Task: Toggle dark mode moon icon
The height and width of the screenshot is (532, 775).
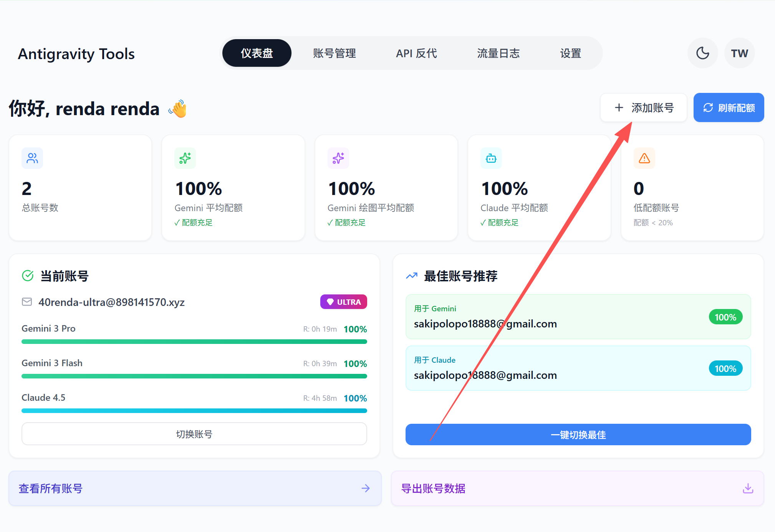Action: 702,53
